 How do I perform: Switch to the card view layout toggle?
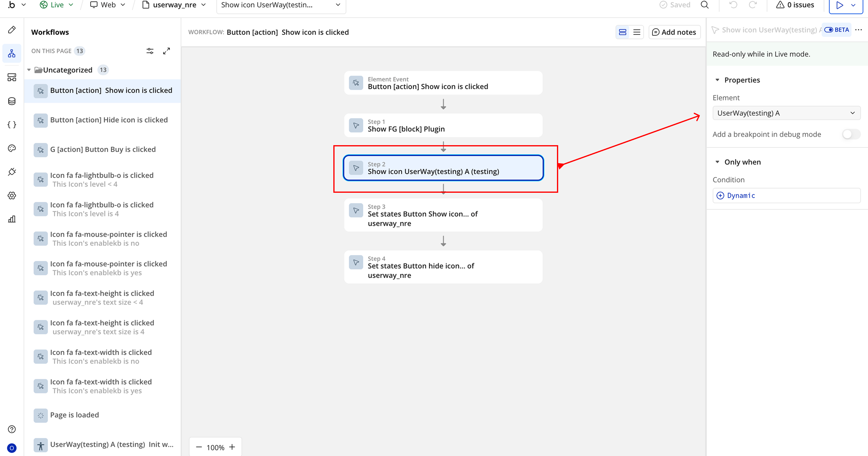622,32
